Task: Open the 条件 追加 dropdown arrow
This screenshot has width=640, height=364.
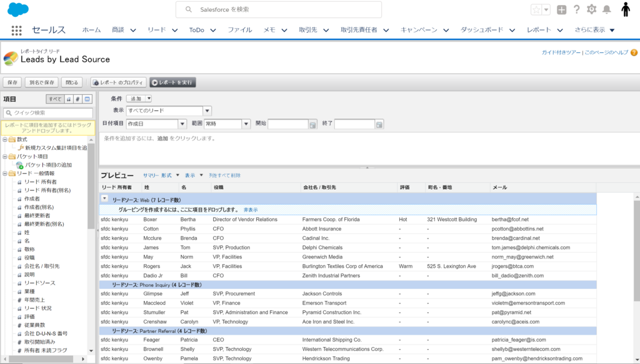Action: 149,99
